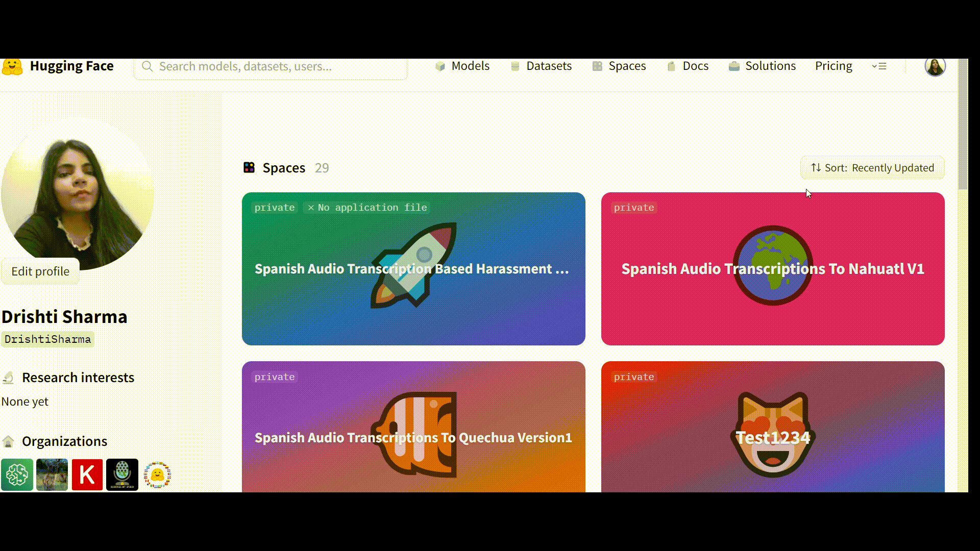Click the Datasets box icon
The height and width of the screenshot is (551, 980).
point(514,66)
